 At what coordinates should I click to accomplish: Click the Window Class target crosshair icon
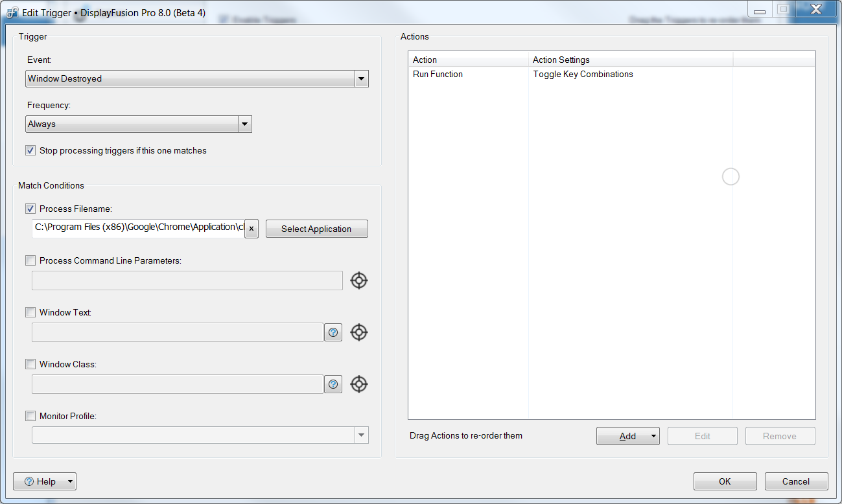[359, 384]
